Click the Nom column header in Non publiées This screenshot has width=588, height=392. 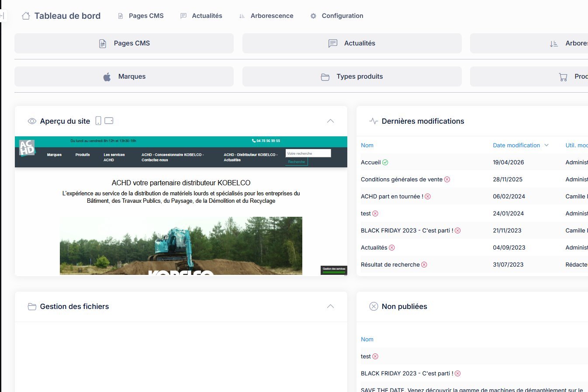point(367,339)
